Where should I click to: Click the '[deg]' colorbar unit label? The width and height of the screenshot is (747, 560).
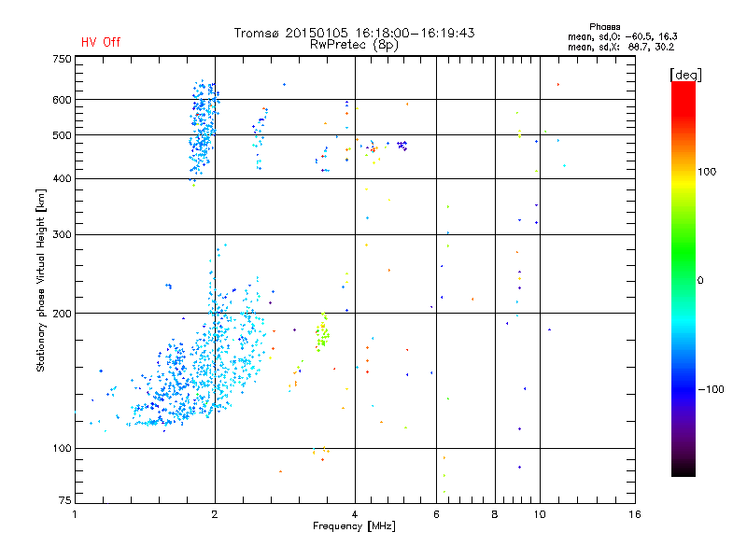tap(685, 75)
